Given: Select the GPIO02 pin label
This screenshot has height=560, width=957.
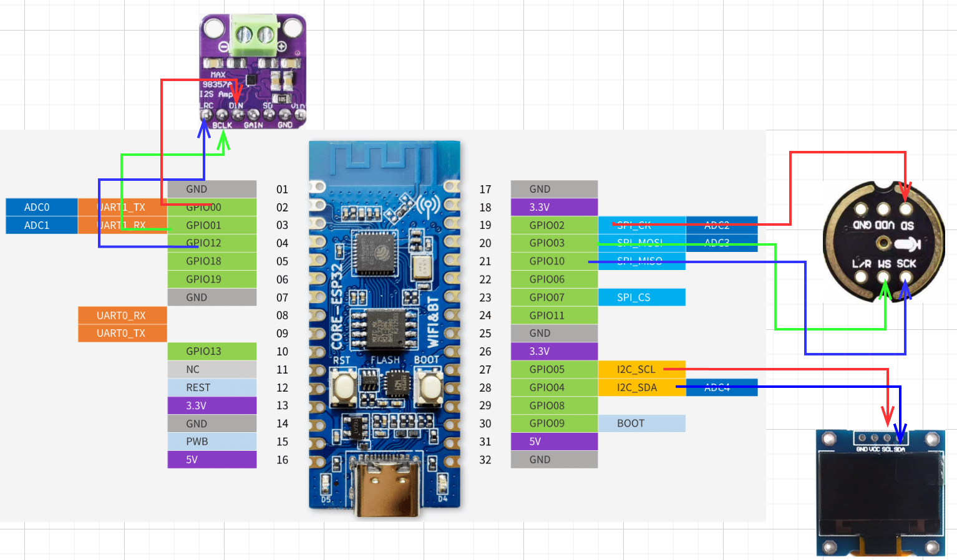Looking at the screenshot, I should [x=554, y=225].
